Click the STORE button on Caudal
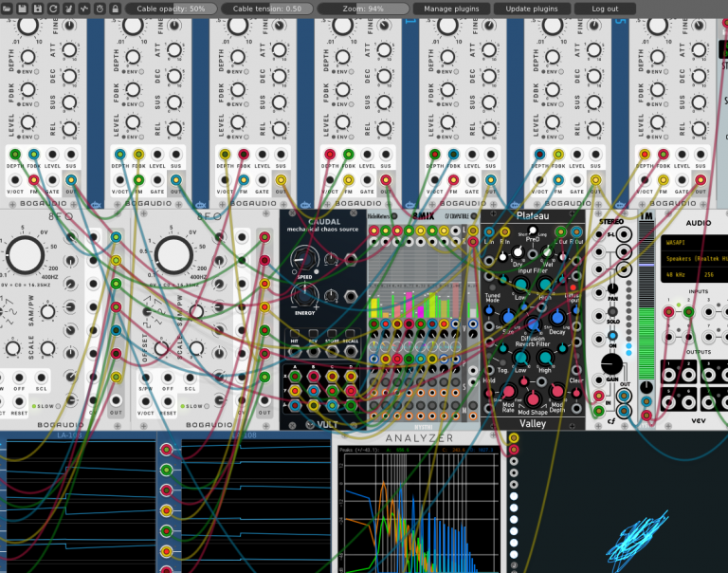The height and width of the screenshot is (573, 728). (332, 334)
